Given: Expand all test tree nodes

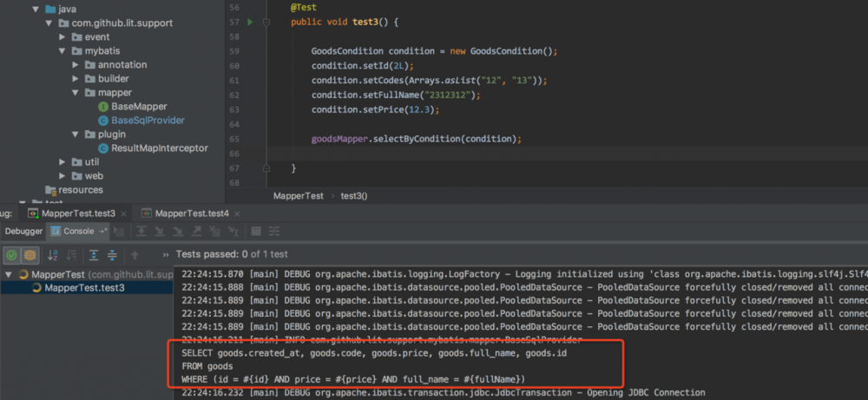Looking at the screenshot, I should pyautogui.click(x=94, y=255).
